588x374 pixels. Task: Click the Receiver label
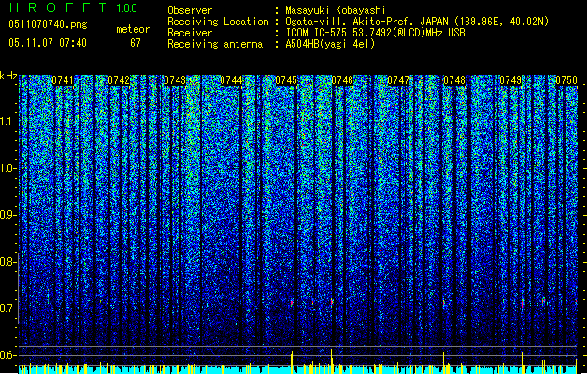[x=190, y=33]
